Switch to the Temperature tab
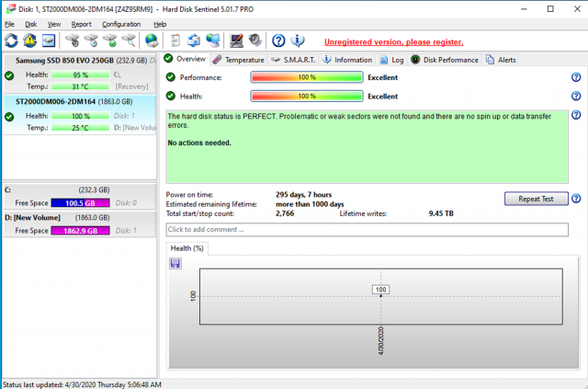 (x=238, y=60)
